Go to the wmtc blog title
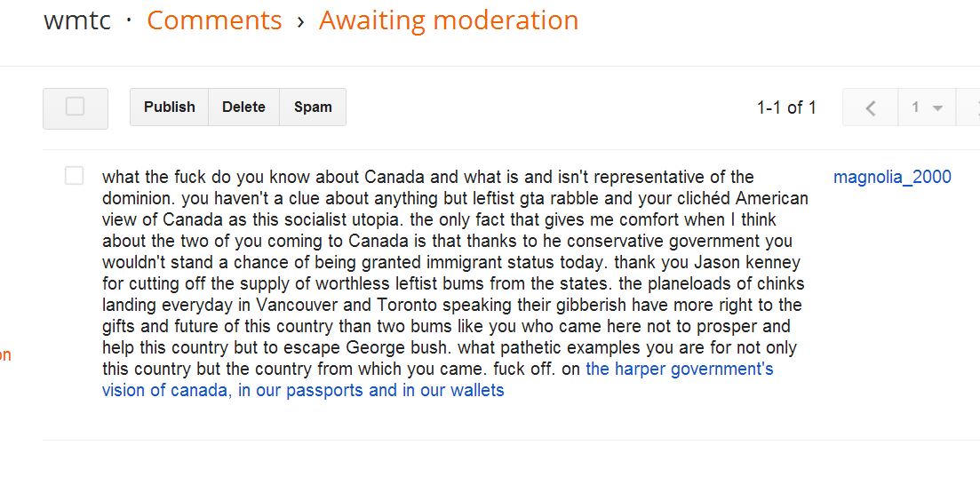 (77, 20)
